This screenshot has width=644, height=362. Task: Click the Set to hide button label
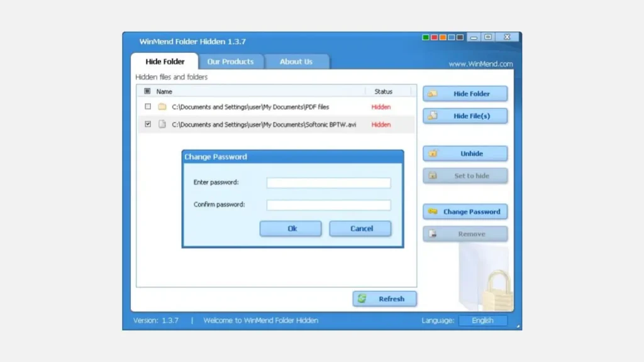[x=472, y=176]
